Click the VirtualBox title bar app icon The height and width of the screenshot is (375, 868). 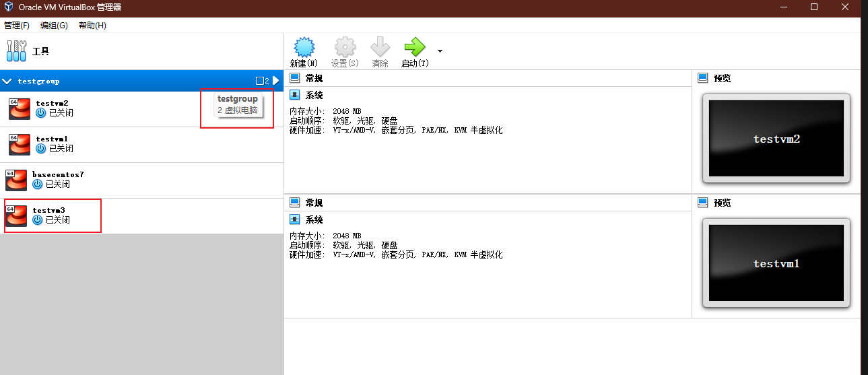[x=7, y=7]
